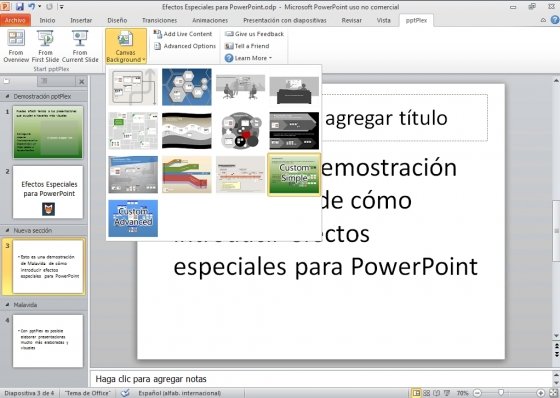
Task: Collapse the Demostración pptPlex section
Action: coord(7,96)
